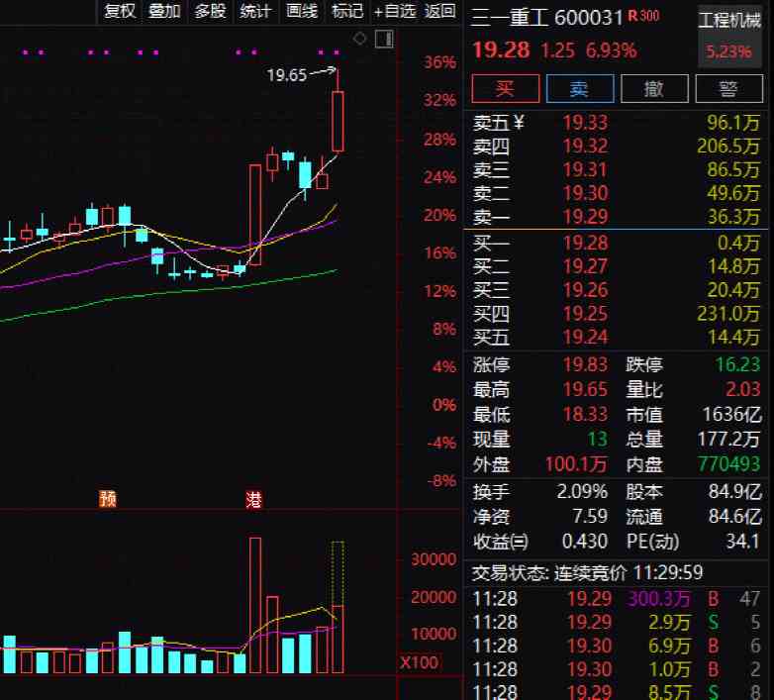Add stock via +自选 button
The width and height of the screenshot is (774, 700).
395,10
